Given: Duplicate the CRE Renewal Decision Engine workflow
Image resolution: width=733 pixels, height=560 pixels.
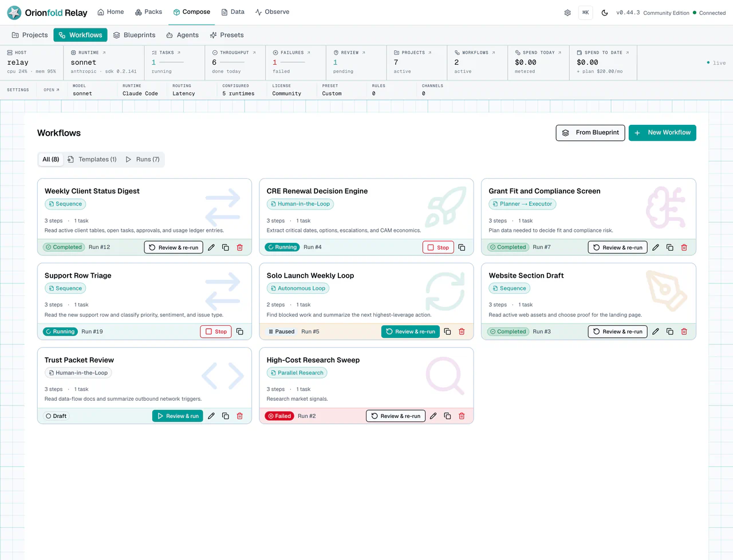Looking at the screenshot, I should pyautogui.click(x=462, y=247).
